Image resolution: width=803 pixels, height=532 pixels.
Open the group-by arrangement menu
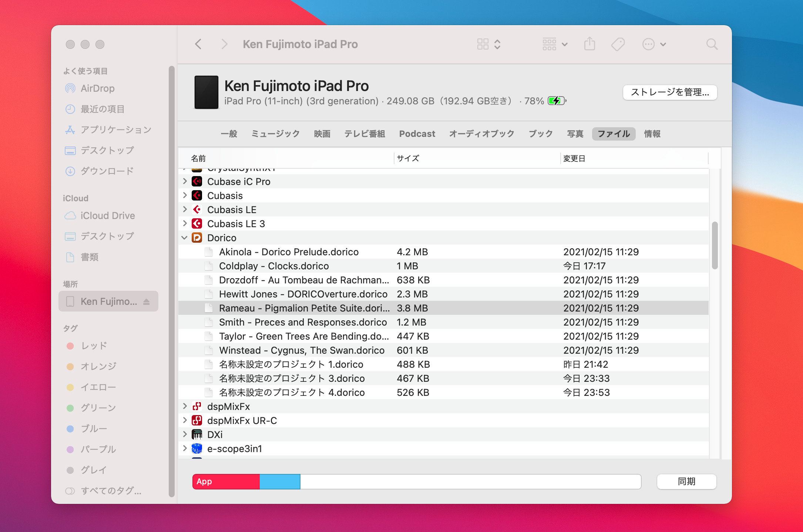coord(555,44)
